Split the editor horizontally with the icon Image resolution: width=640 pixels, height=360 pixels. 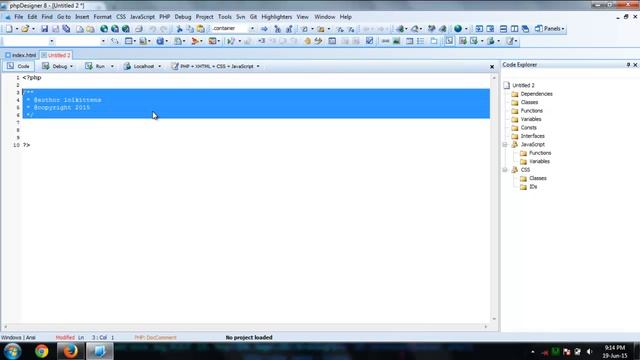503,29
